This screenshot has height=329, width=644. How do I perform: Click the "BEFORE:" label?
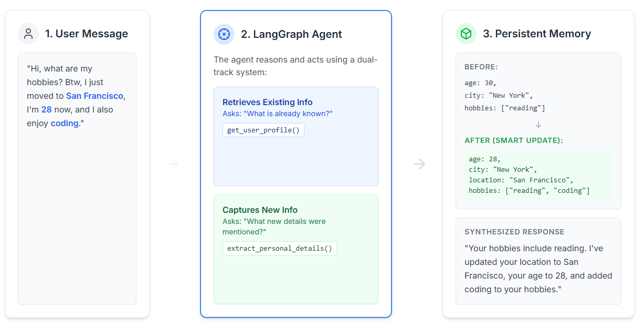pos(481,67)
